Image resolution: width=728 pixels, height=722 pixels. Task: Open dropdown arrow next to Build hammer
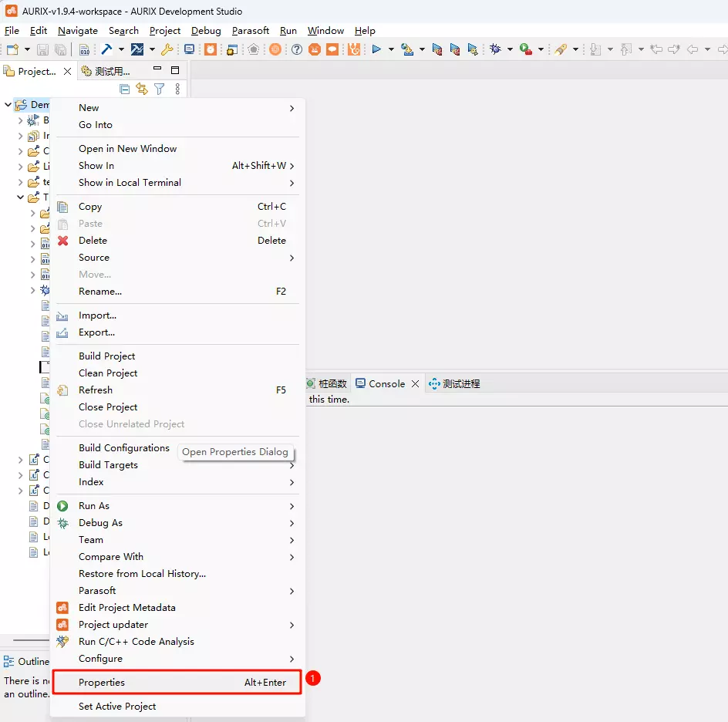(x=121, y=49)
